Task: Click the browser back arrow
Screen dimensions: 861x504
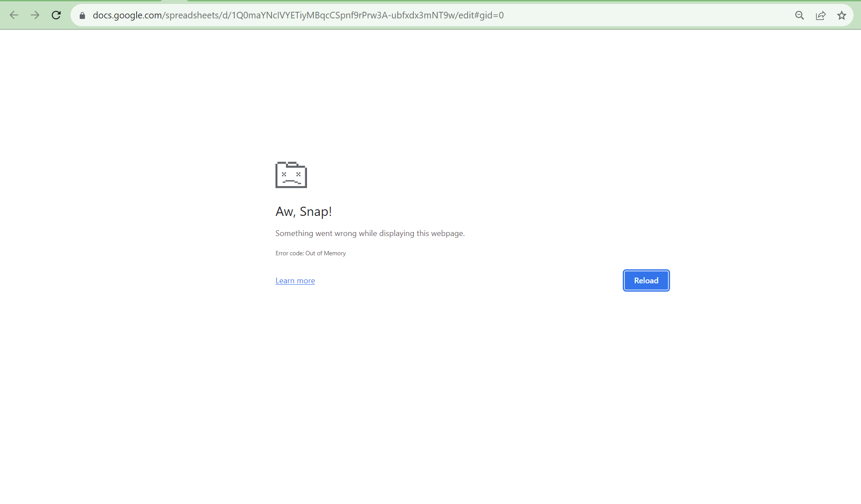Action: pos(14,15)
